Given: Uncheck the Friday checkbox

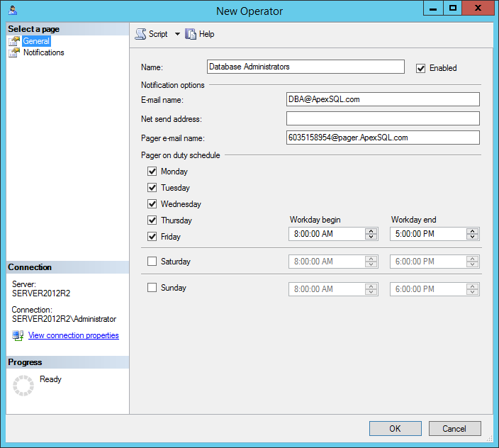Looking at the screenshot, I should coord(152,237).
